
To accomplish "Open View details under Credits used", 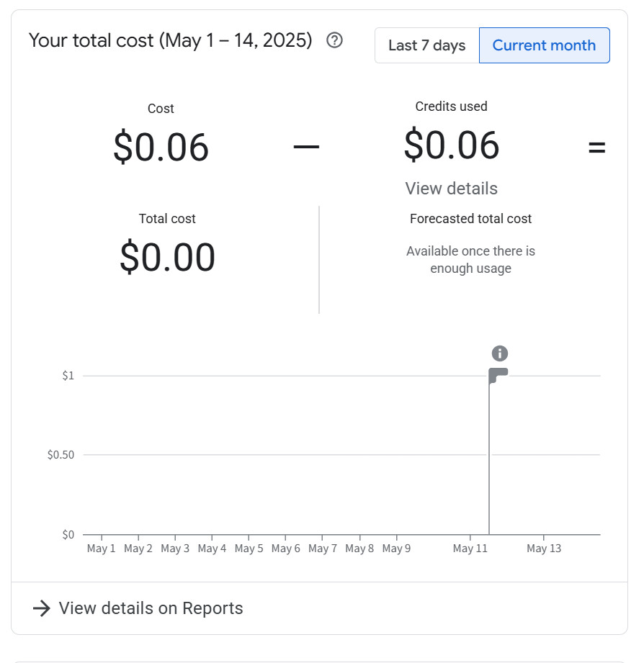I will (451, 189).
